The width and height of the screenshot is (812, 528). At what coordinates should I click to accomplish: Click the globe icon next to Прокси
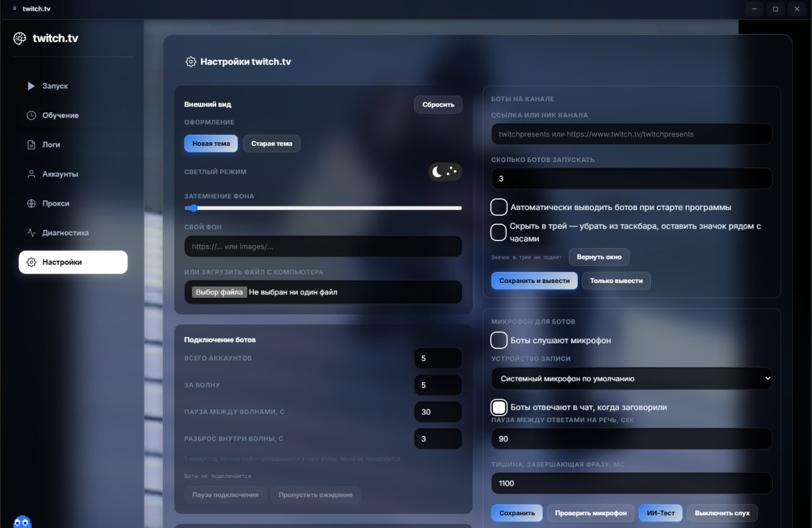coord(31,203)
